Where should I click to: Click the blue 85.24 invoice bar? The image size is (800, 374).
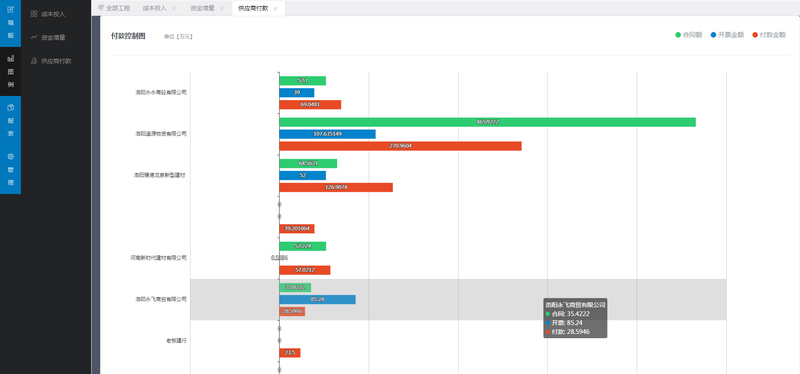(317, 299)
